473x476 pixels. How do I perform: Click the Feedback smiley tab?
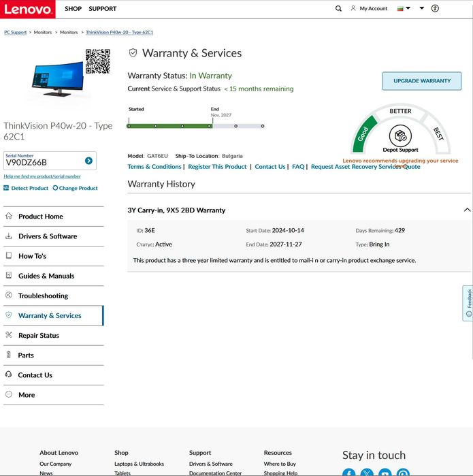[468, 303]
